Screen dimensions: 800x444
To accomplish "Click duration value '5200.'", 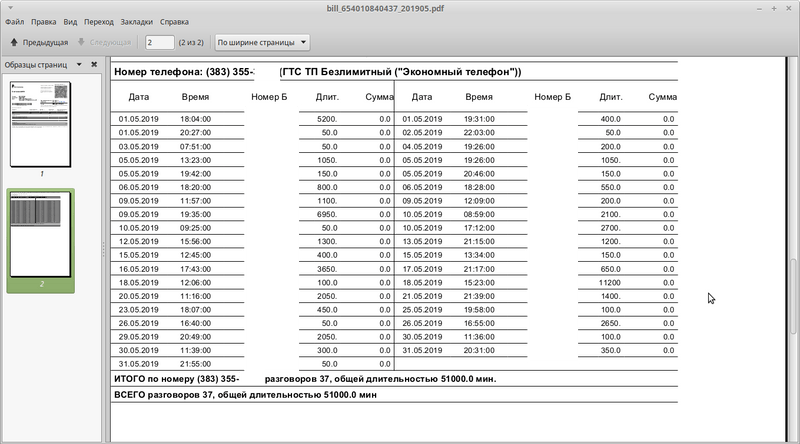I will pyautogui.click(x=327, y=119).
